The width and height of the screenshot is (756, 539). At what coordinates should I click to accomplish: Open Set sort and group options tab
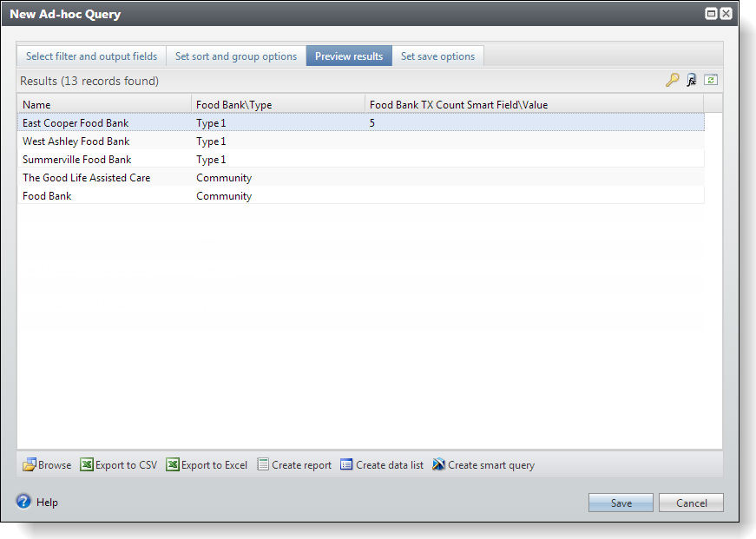(236, 56)
